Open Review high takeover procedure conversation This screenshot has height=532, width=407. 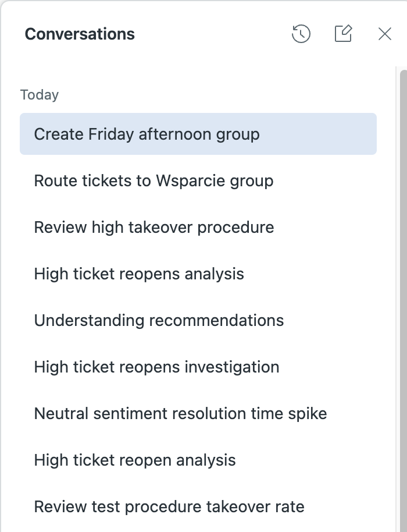pyautogui.click(x=154, y=228)
